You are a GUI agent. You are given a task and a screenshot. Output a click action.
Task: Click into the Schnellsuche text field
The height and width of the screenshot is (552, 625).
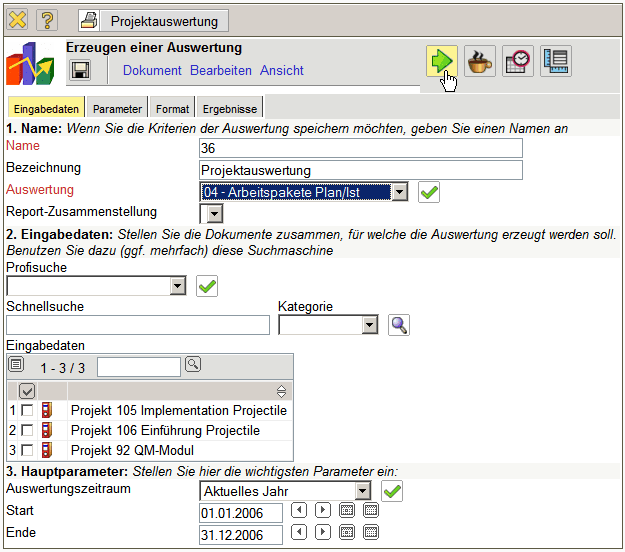pyautogui.click(x=138, y=325)
